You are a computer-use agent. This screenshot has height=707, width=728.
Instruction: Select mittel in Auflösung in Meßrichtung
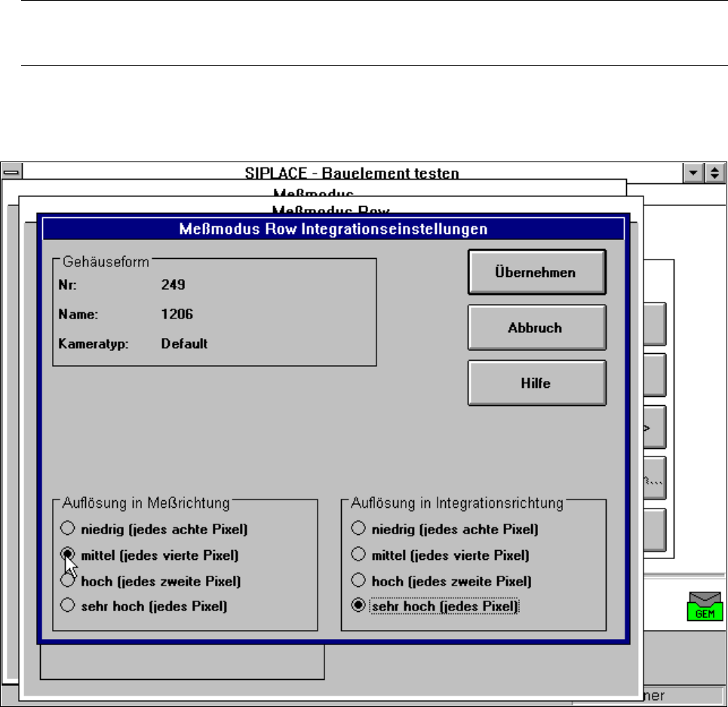point(150,555)
